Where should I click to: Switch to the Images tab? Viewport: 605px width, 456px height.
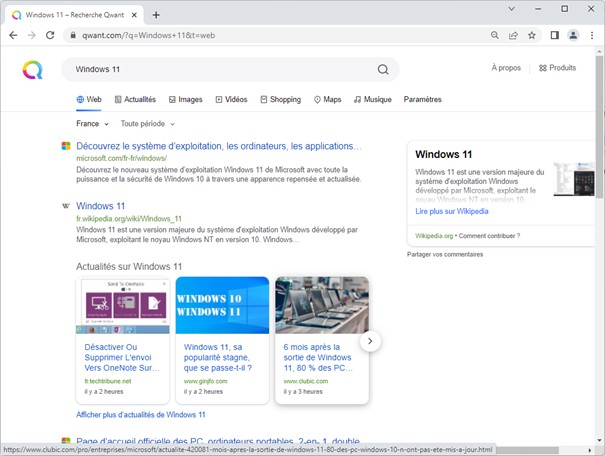185,100
